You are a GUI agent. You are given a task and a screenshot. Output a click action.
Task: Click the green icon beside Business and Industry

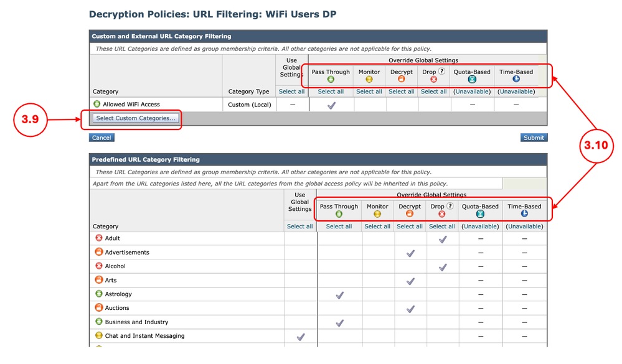[100, 322]
